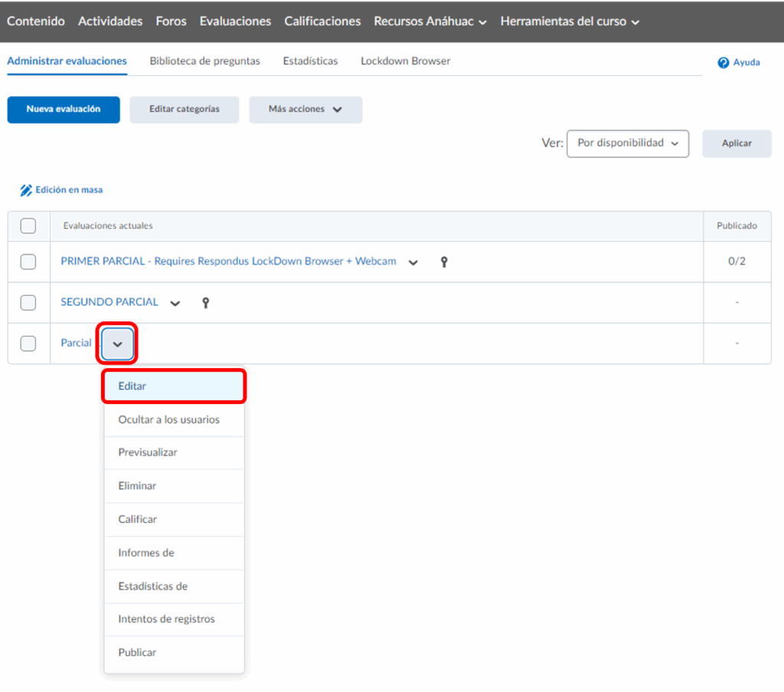Open the SEGUNDO PARCIAL evaluation link
This screenshot has height=692, width=784.
[109, 302]
